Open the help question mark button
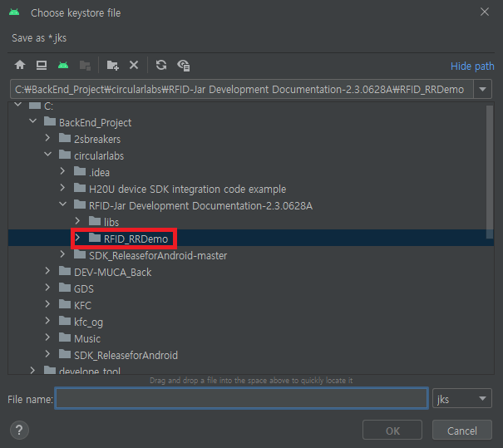503x448 pixels. (x=19, y=430)
